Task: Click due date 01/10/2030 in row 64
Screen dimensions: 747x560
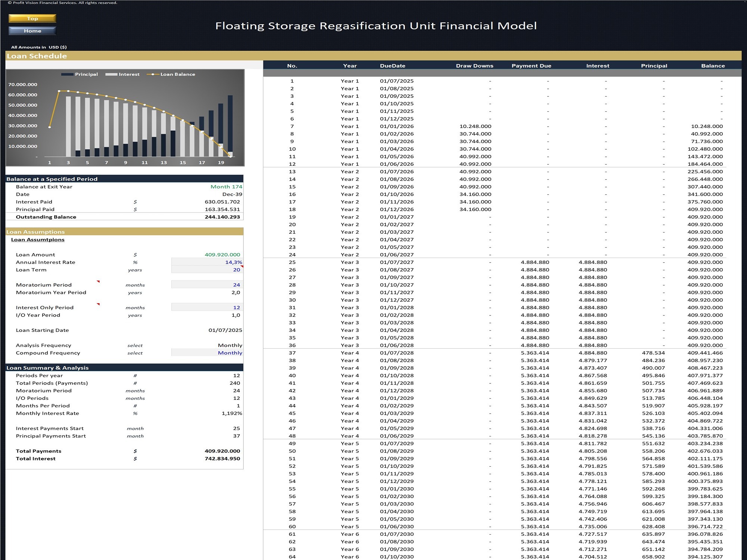Action: coord(397,557)
